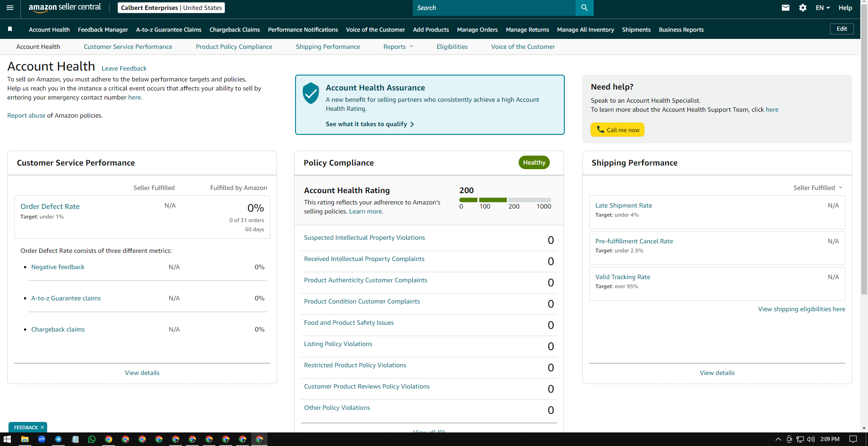Open Food and Product Safety Issues
Screen dimensions: 868x446
(x=349, y=323)
